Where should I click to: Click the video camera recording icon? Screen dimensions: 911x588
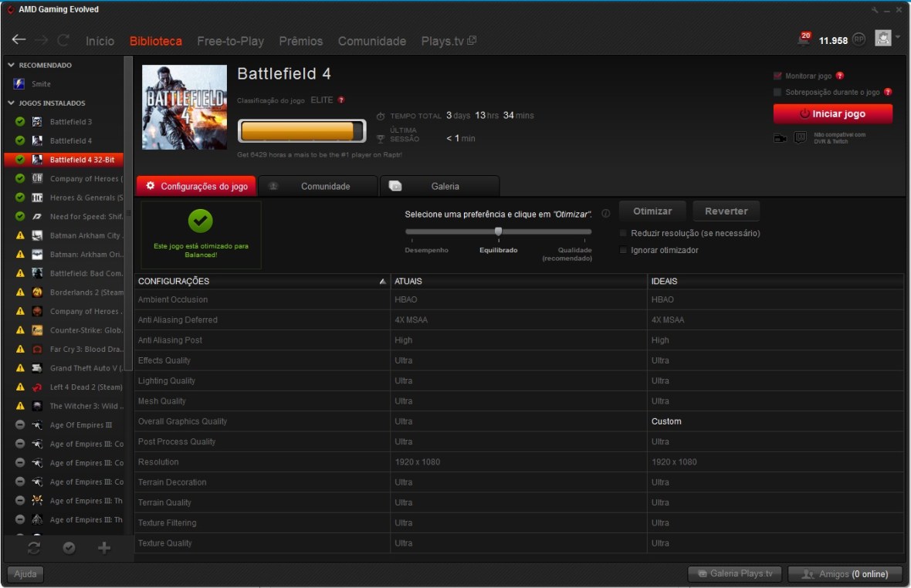point(780,138)
